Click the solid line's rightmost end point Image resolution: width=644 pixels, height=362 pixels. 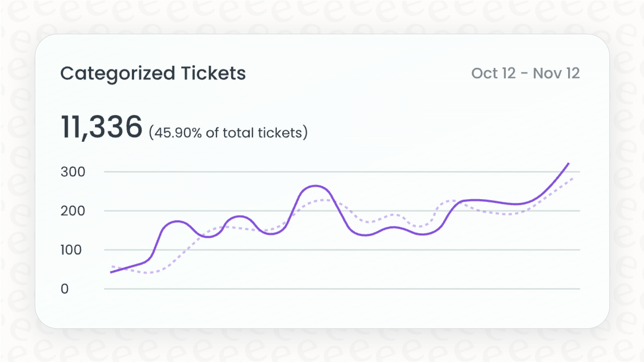pyautogui.click(x=568, y=164)
